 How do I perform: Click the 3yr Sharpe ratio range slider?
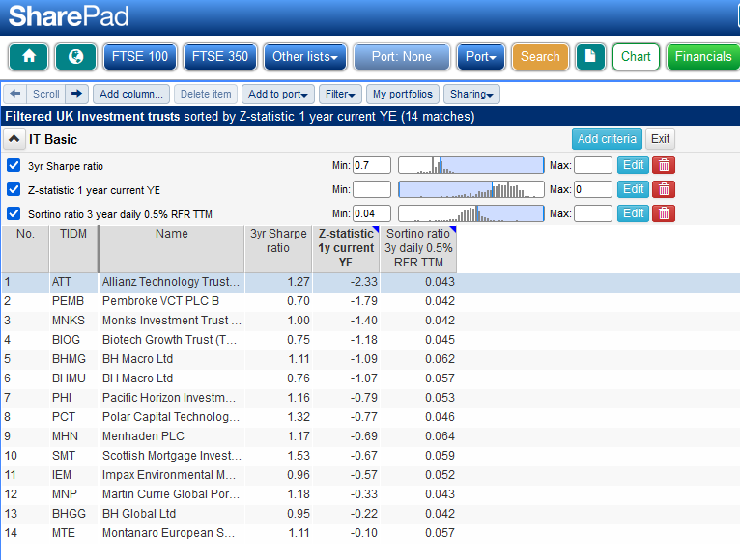pyautogui.click(x=471, y=165)
